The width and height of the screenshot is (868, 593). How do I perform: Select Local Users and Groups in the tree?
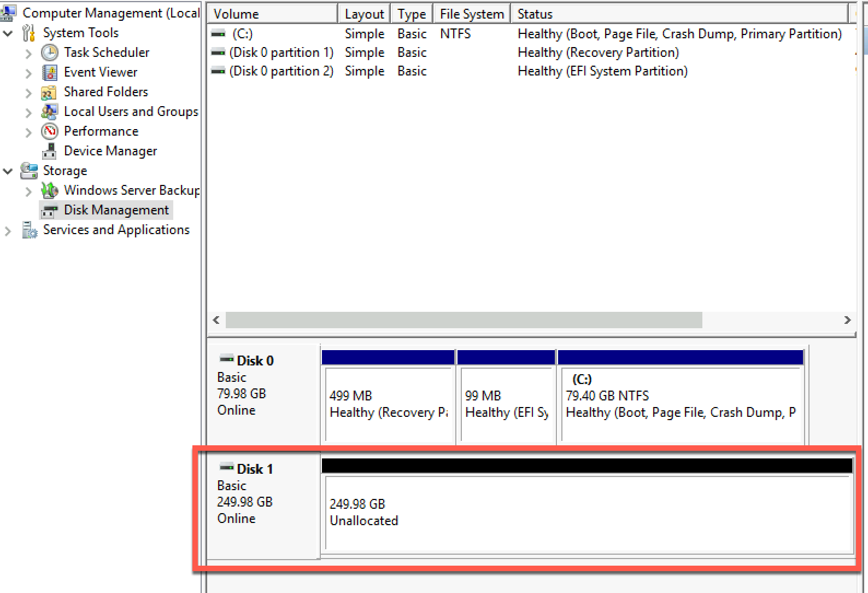[x=131, y=112]
